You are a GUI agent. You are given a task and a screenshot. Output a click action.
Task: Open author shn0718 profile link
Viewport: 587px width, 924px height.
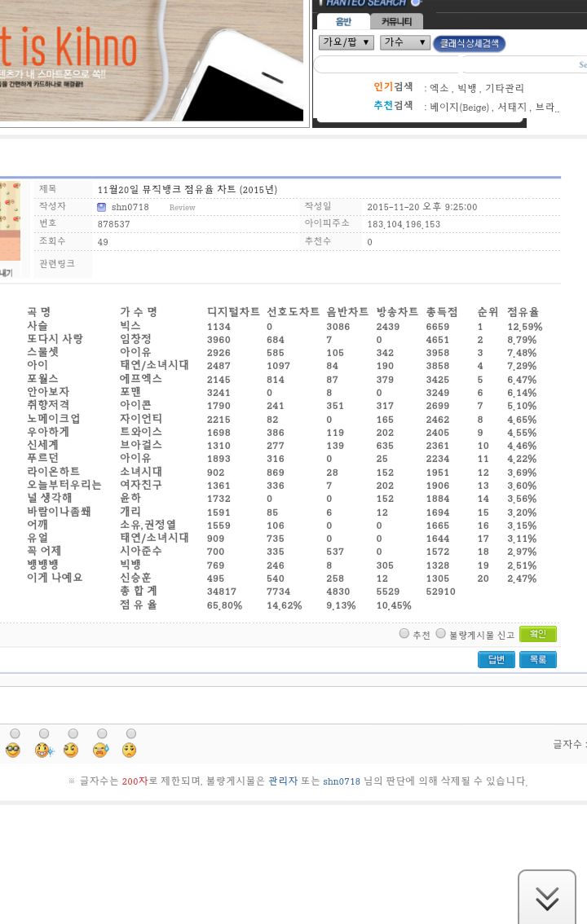coord(130,207)
